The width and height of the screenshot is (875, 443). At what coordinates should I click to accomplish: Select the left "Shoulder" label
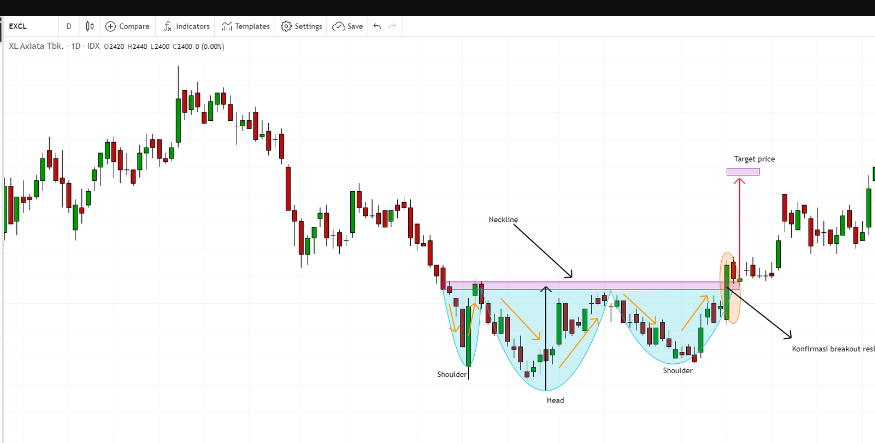452,374
